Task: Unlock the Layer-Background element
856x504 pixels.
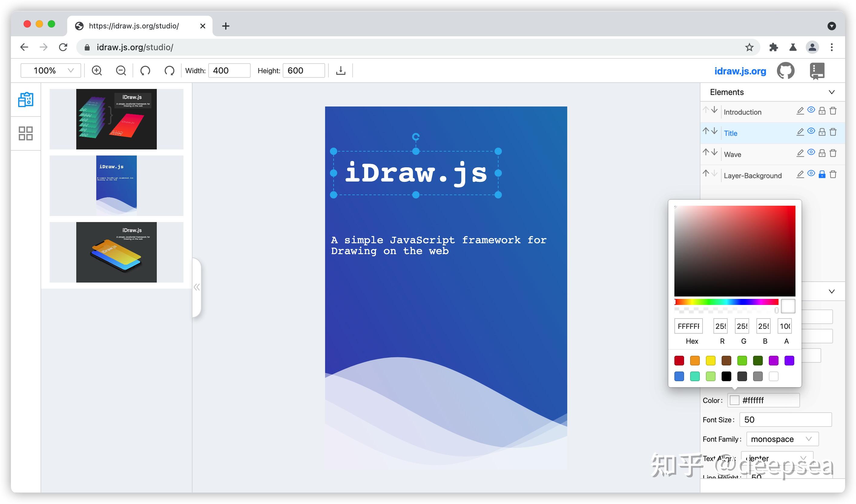Action: click(822, 175)
